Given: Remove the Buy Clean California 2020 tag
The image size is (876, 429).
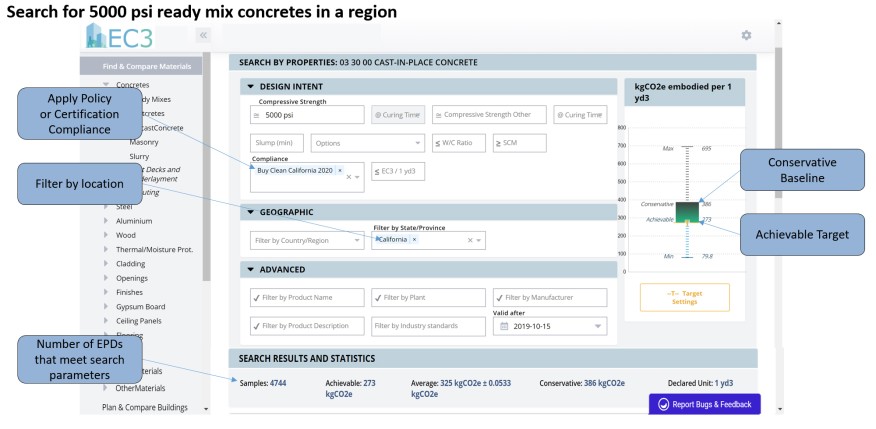Looking at the screenshot, I should tap(340, 170).
